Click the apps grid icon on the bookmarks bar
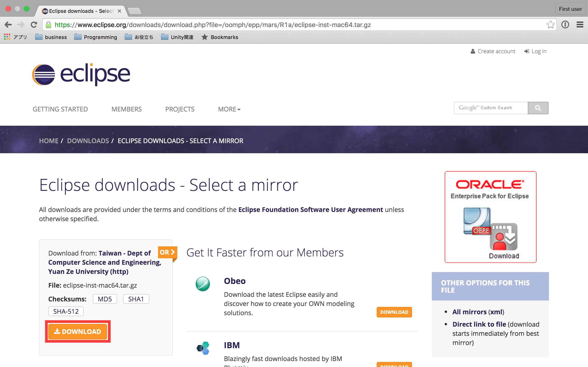Screen dimensions: 588x367 pyautogui.click(x=7, y=37)
